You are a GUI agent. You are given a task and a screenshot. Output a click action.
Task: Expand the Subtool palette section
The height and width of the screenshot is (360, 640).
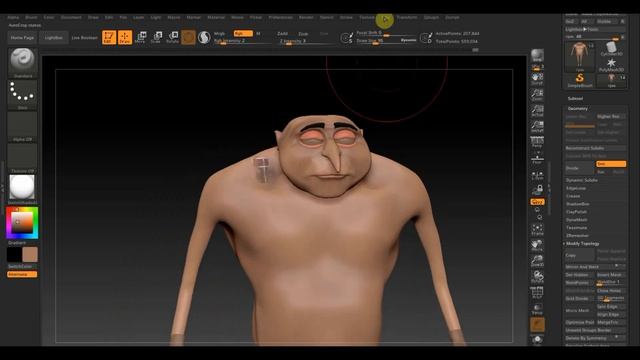coord(575,98)
